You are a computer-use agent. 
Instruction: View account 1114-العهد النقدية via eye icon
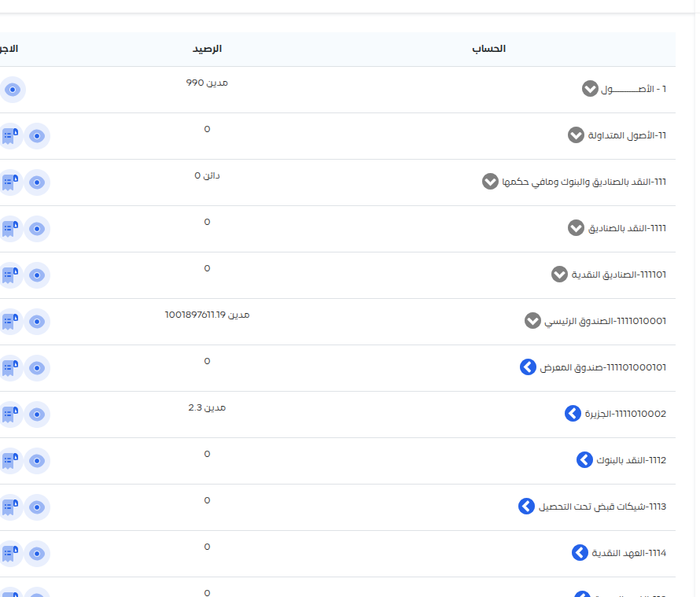pos(36,554)
